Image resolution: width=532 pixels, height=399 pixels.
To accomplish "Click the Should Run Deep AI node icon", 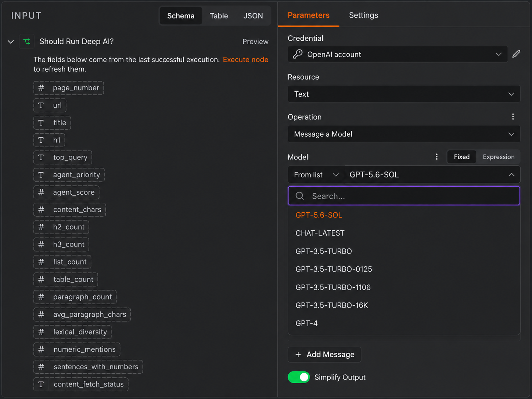I will tap(27, 42).
